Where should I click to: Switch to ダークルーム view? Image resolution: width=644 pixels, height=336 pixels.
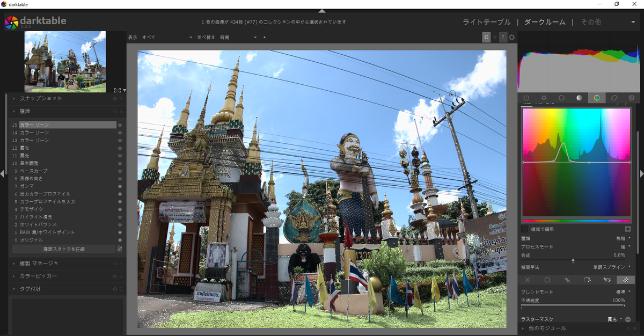click(x=544, y=22)
